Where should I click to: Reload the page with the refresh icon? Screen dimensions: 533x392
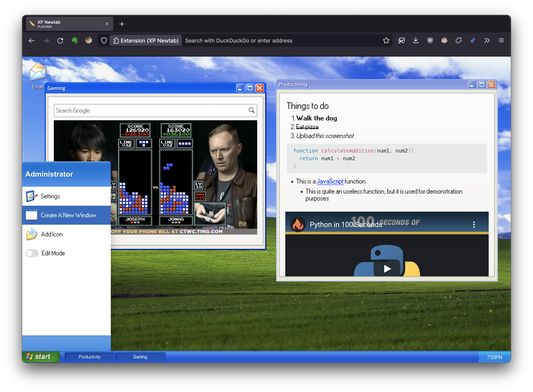(x=60, y=41)
